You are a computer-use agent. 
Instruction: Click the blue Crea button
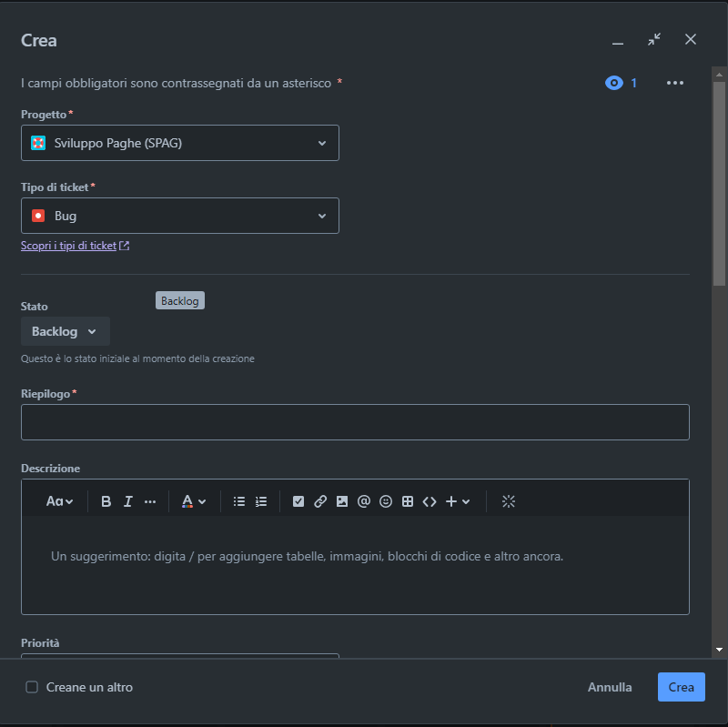(x=681, y=687)
